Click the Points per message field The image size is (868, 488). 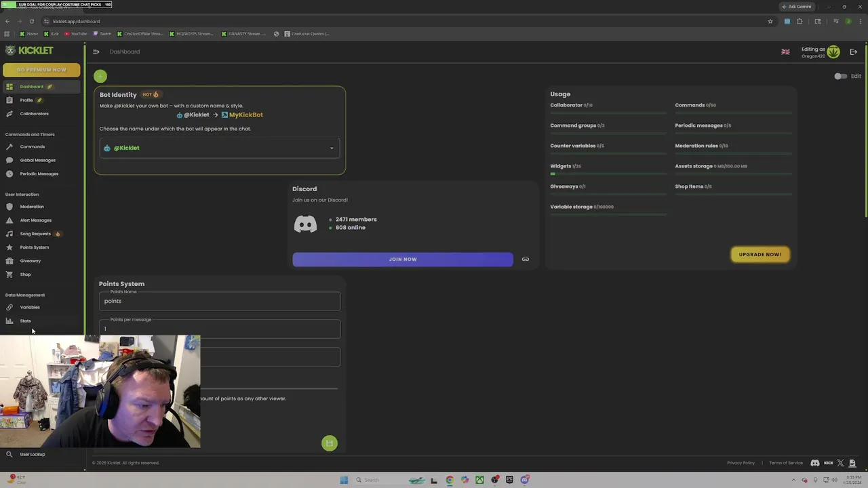coord(220,329)
